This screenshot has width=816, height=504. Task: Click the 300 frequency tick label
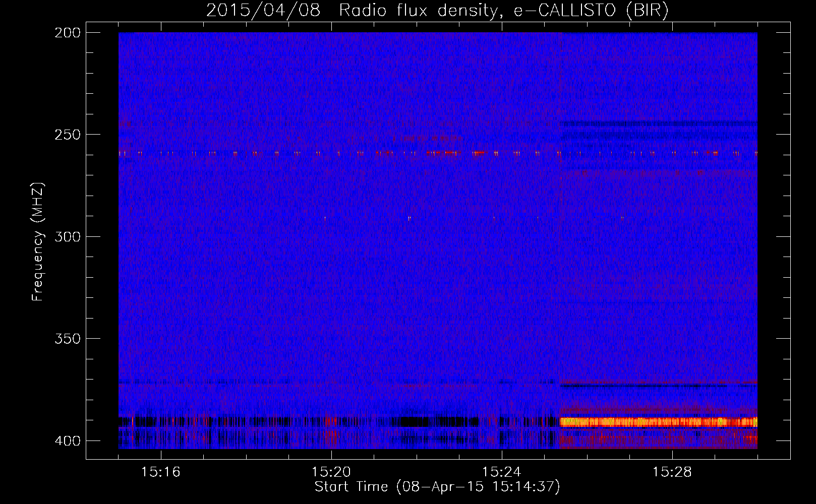68,236
